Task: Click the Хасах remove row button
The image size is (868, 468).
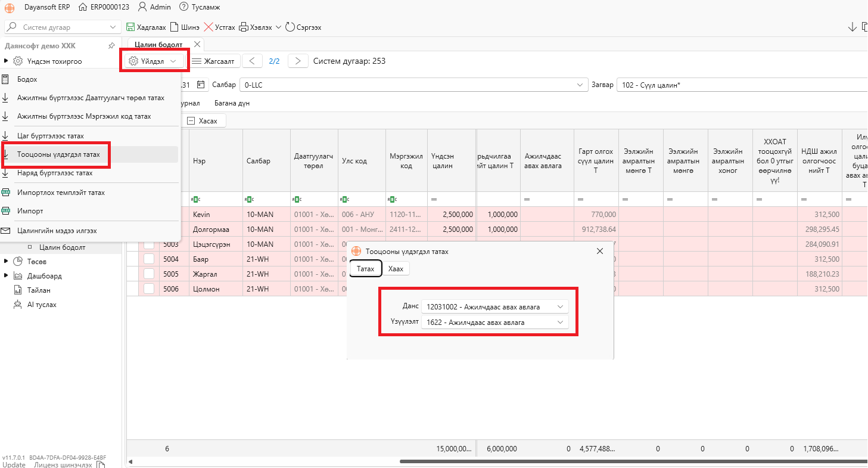Action: pos(203,120)
